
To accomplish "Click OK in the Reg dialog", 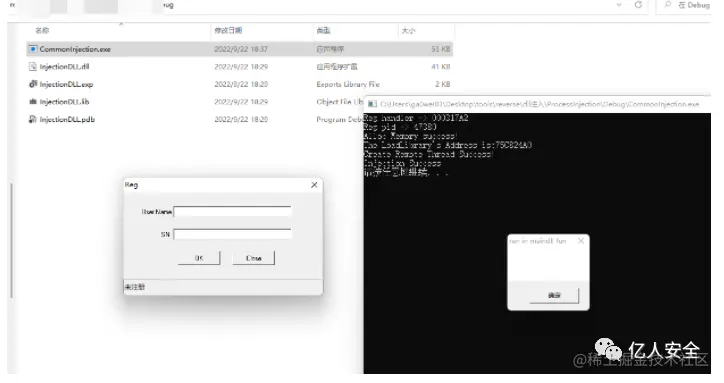I will click(199, 258).
